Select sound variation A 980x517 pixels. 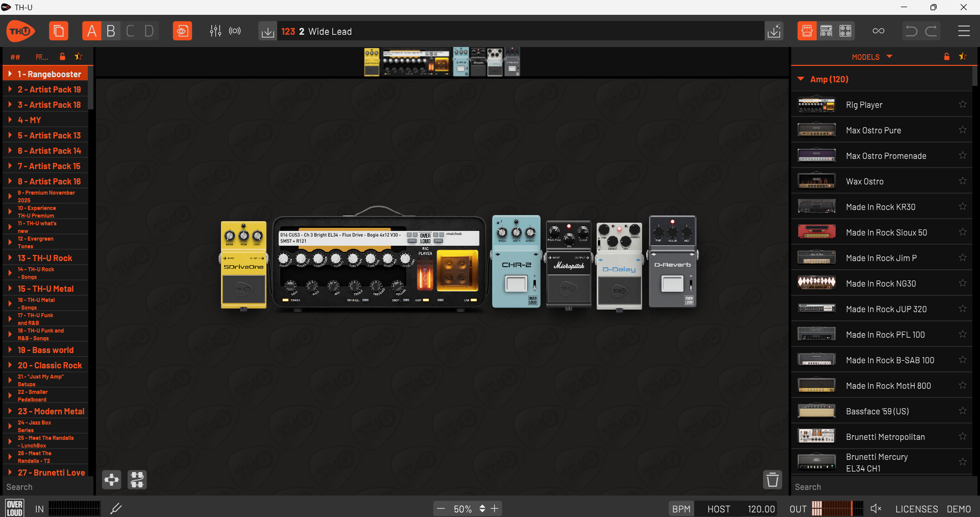point(92,31)
